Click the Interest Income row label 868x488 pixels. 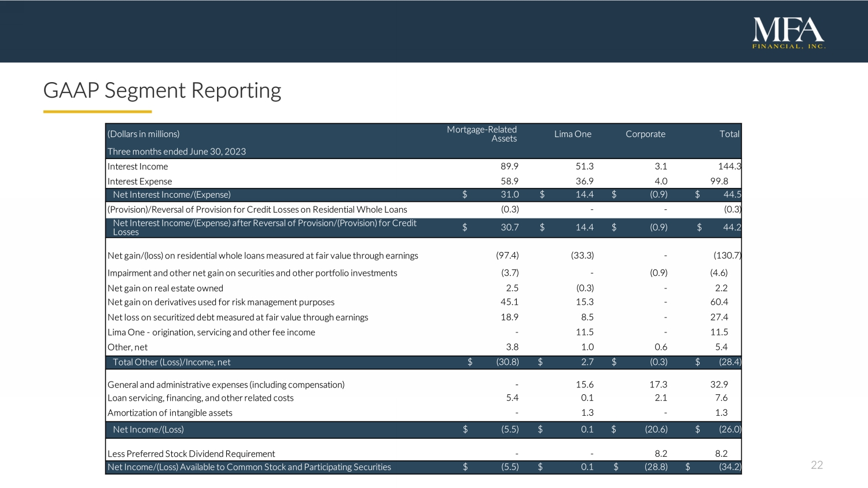(x=138, y=167)
